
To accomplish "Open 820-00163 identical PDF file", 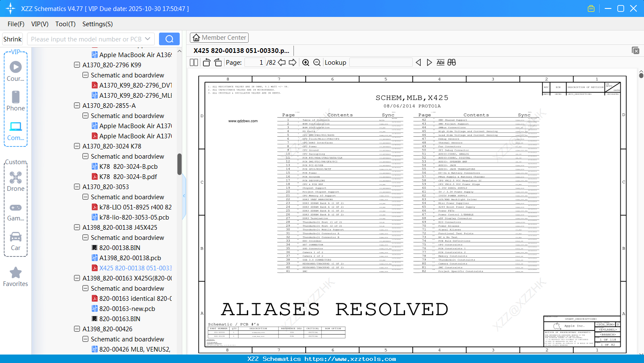I will click(x=132, y=299).
